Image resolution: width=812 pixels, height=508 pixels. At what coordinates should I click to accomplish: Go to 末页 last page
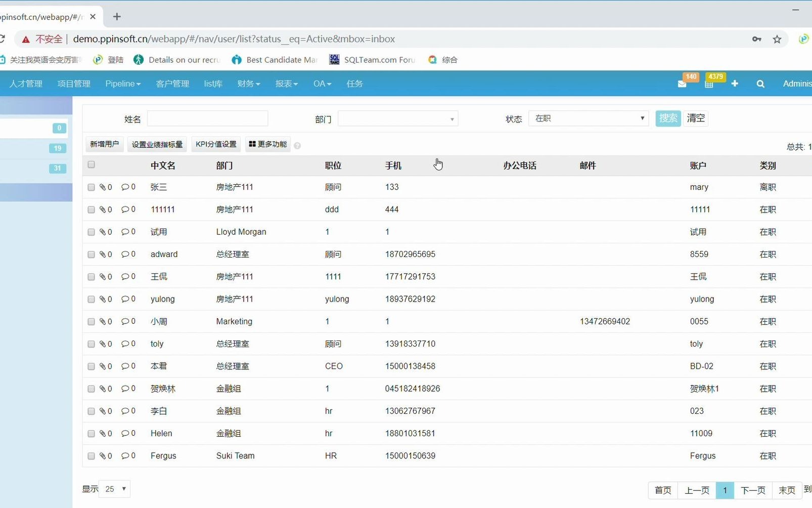coord(787,490)
